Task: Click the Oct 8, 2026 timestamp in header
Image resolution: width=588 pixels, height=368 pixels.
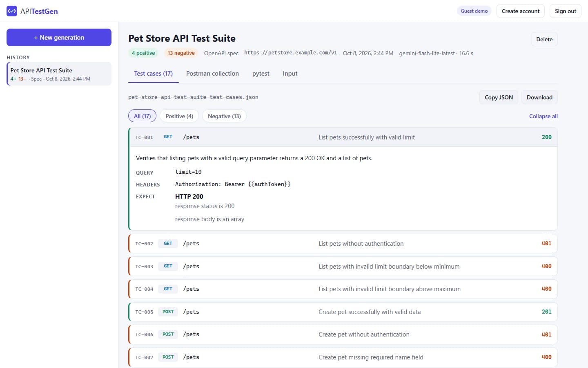Action: click(x=368, y=53)
